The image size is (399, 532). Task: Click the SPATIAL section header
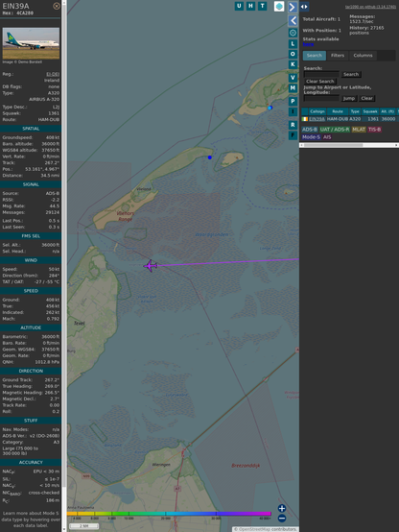point(31,129)
